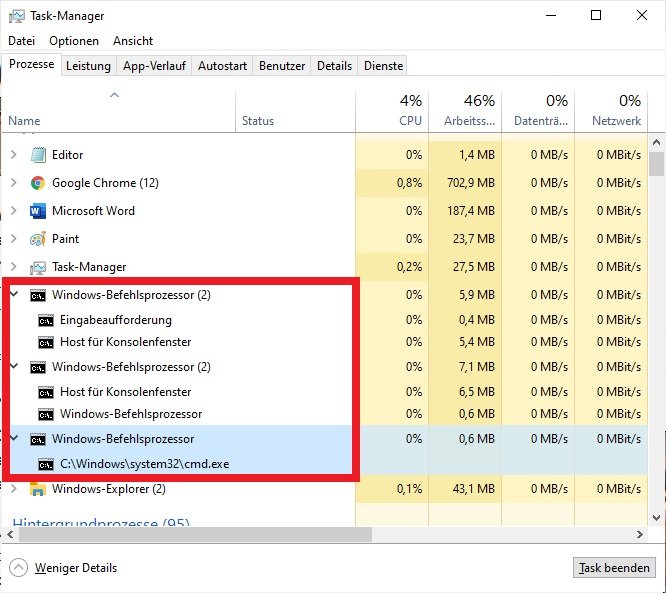
Task: Switch to the Autostart tab
Action: pyautogui.click(x=220, y=66)
